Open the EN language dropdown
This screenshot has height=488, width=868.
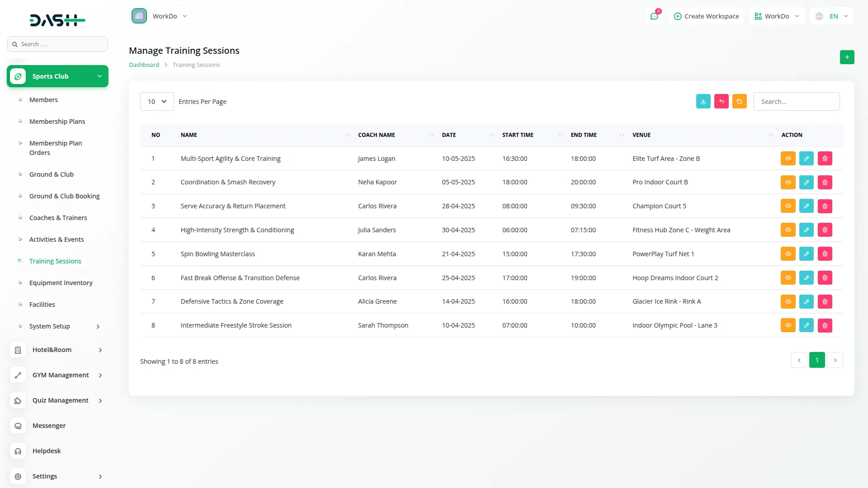click(832, 16)
